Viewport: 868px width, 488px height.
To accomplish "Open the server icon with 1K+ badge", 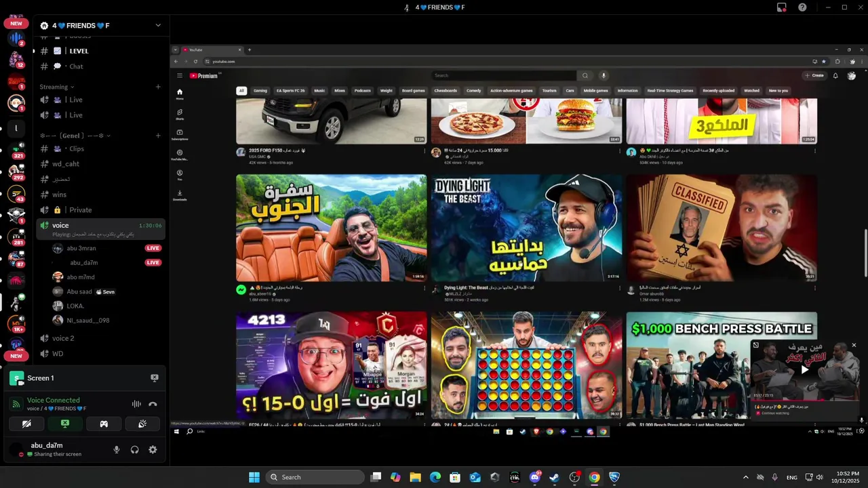I will pyautogui.click(x=16, y=323).
